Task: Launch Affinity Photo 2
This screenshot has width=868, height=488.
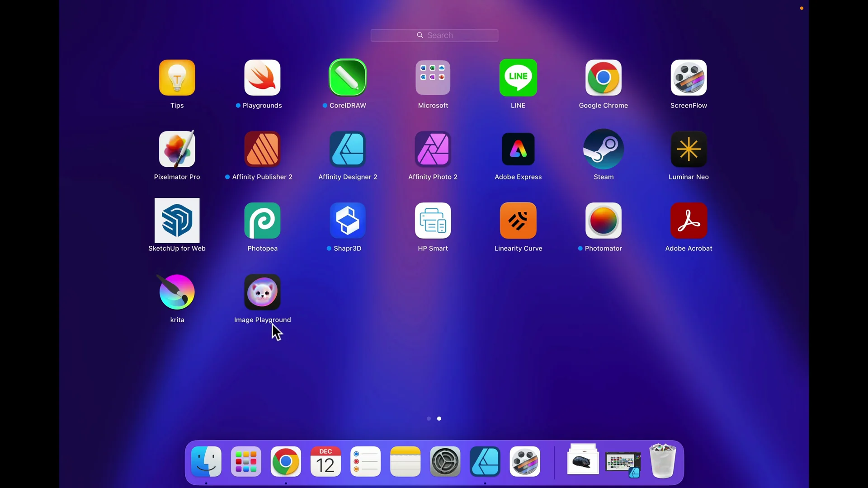Action: pyautogui.click(x=433, y=149)
